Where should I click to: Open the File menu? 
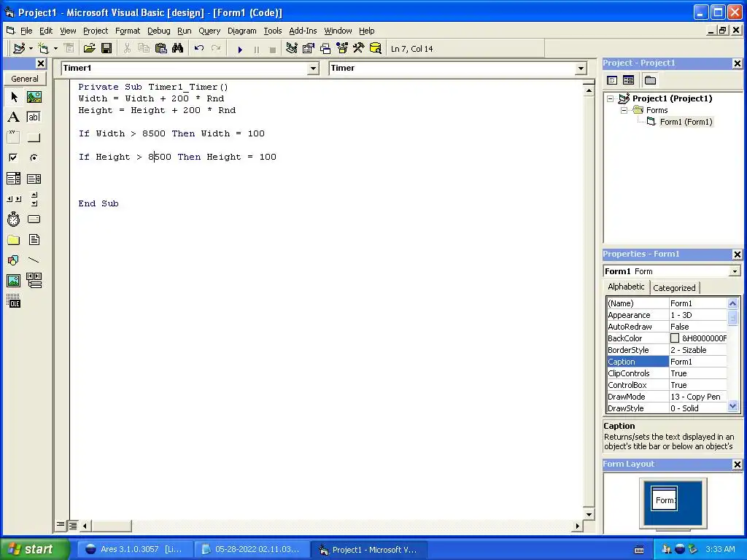point(26,31)
